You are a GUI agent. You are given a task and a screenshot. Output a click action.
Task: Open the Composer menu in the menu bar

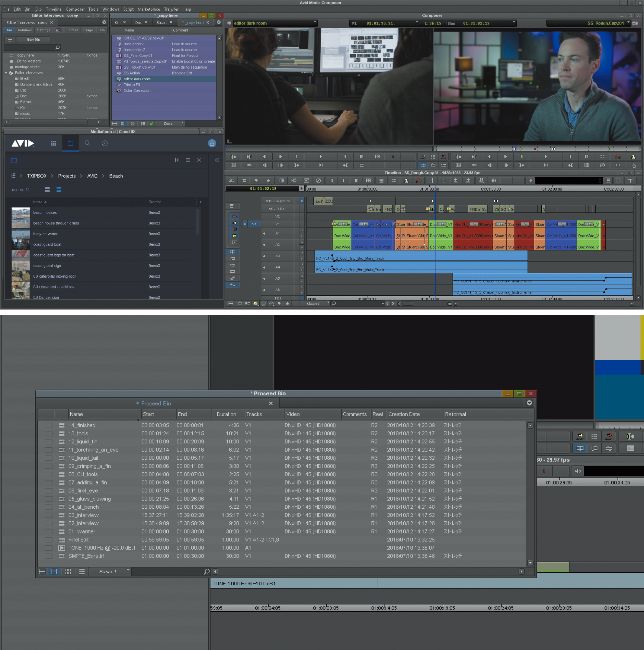coord(75,9)
